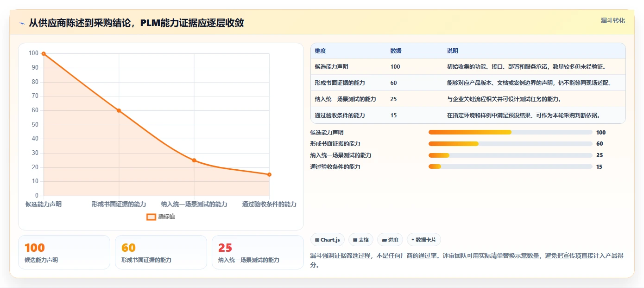Click x-axis label 通过验收条件的能力
The width and height of the screenshot is (644, 288).
click(269, 204)
